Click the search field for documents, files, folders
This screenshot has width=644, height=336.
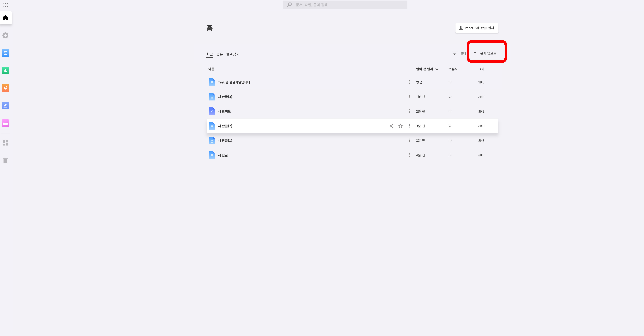coord(345,5)
